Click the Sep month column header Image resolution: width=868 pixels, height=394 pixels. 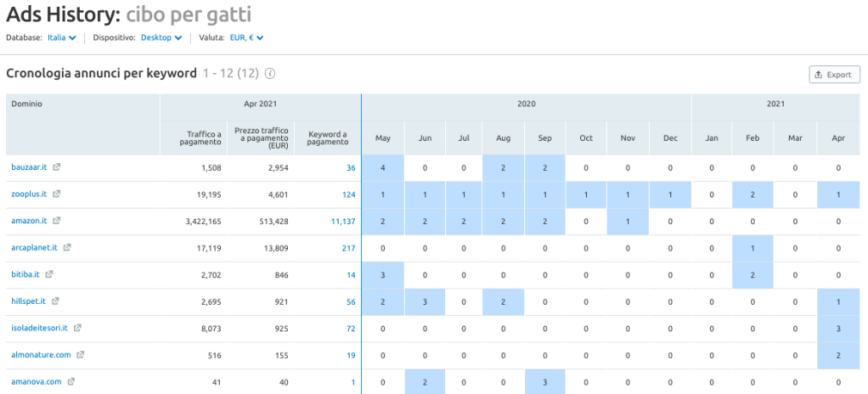pyautogui.click(x=545, y=138)
